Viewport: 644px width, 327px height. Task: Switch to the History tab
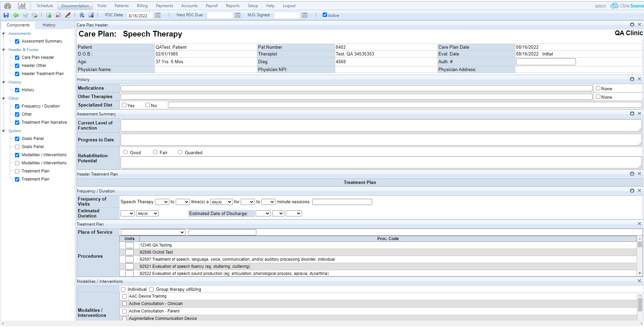point(49,25)
